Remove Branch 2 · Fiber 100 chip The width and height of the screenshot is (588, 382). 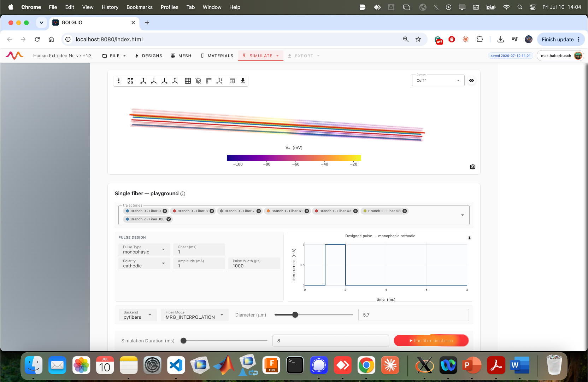pos(169,219)
